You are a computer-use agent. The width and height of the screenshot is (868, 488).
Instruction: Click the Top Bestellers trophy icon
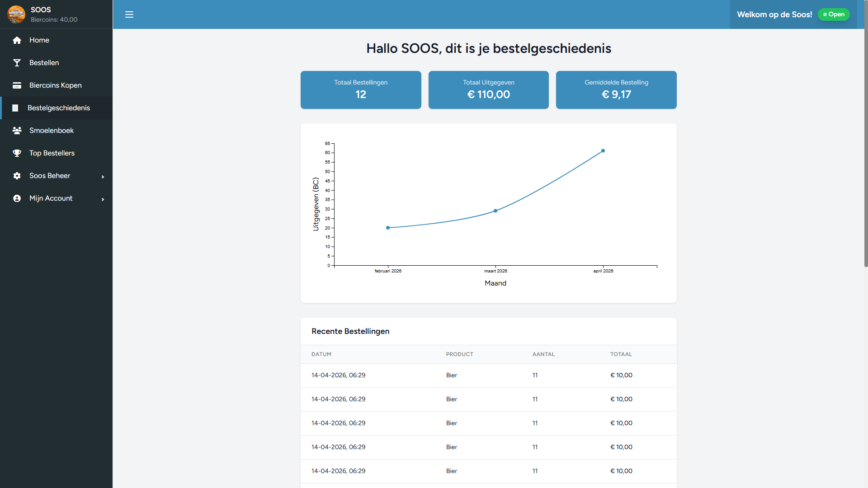(17, 153)
